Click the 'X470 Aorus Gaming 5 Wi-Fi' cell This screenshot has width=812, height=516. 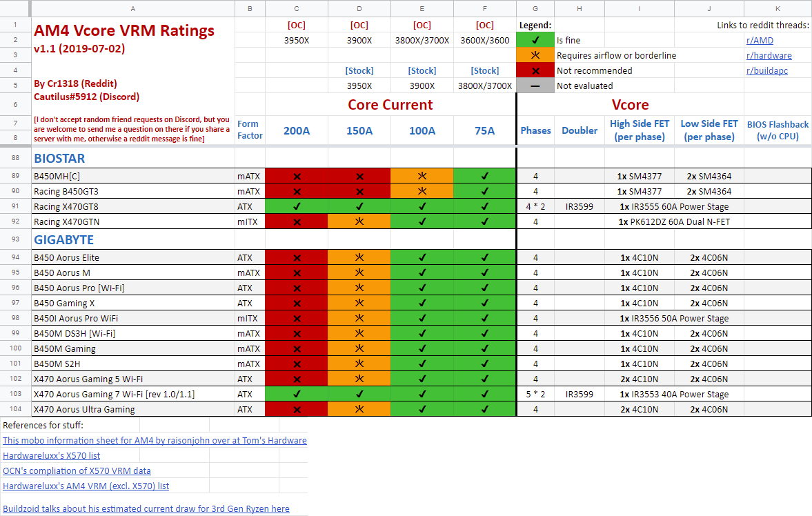[133, 379]
